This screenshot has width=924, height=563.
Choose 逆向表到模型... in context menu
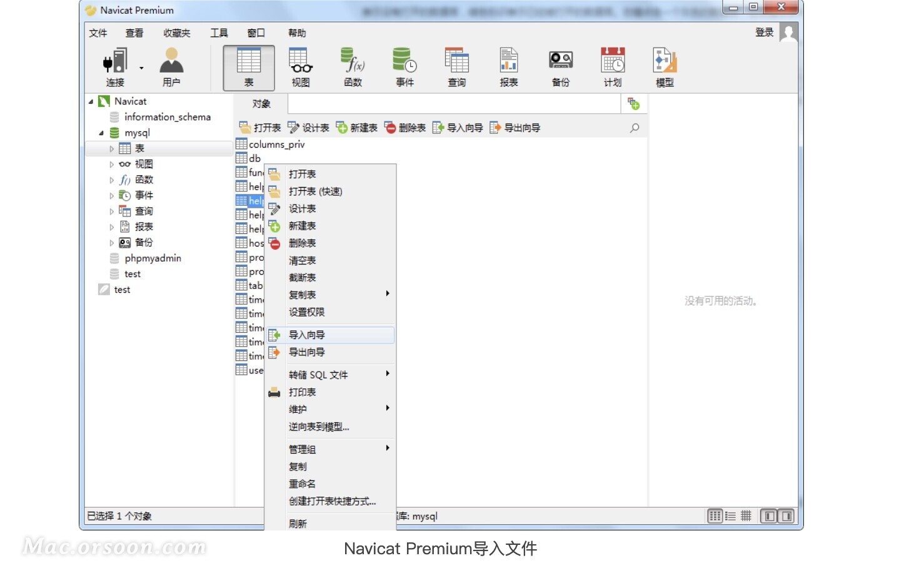pyautogui.click(x=331, y=427)
